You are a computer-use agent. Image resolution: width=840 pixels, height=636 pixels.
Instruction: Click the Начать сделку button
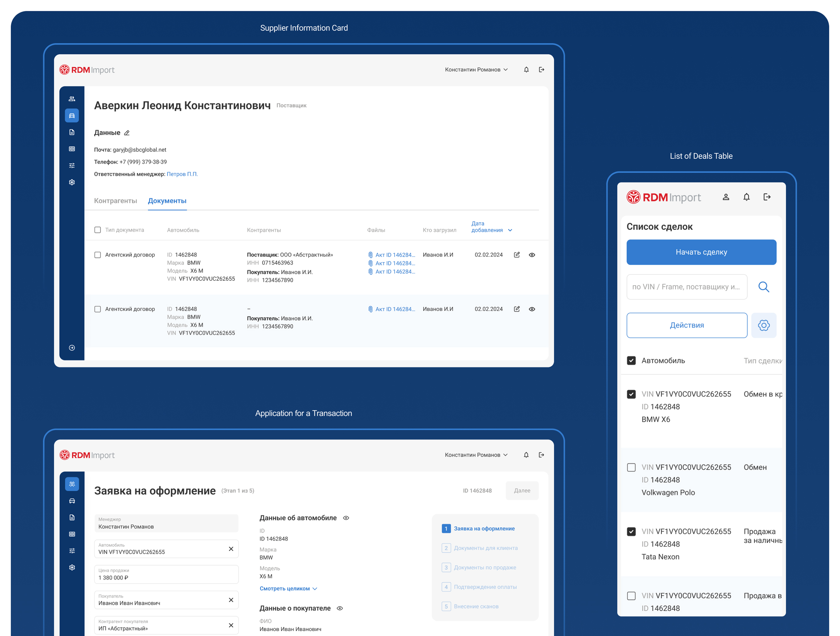tap(701, 252)
